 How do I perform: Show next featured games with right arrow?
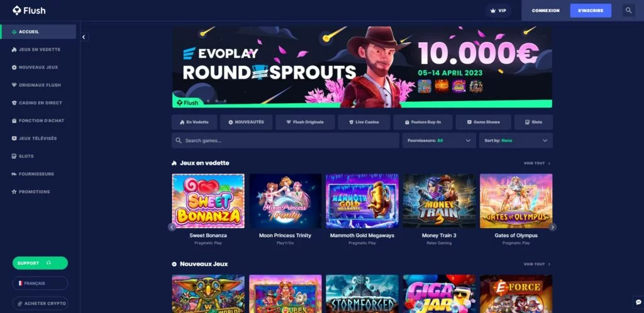[x=553, y=227]
